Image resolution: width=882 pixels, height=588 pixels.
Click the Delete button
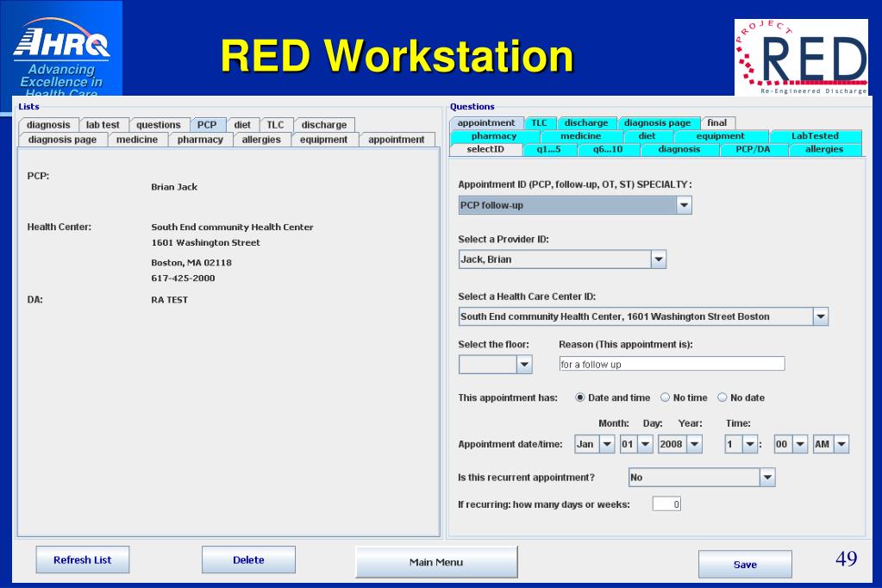pyautogui.click(x=248, y=560)
